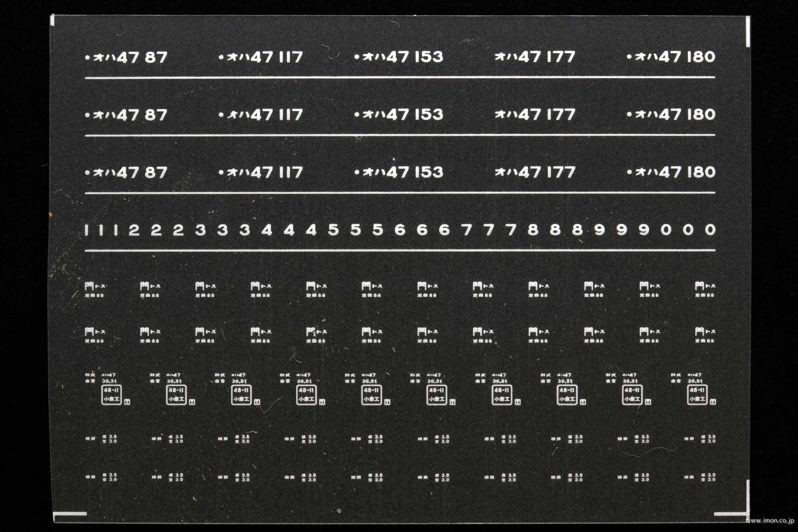This screenshot has height=532, width=798.
Task: Click top-row オハ47 87 label
Action: point(126,58)
